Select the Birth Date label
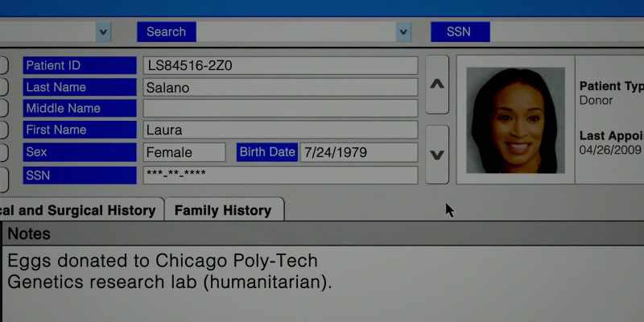The image size is (644, 322). click(267, 152)
